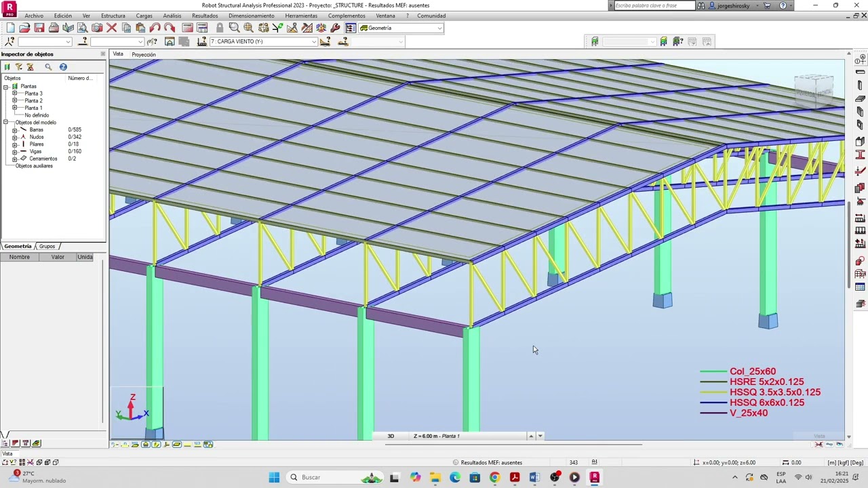The image size is (868, 488).
Task: Click the help icon in Object Inspector toolbar
Action: click(x=63, y=66)
